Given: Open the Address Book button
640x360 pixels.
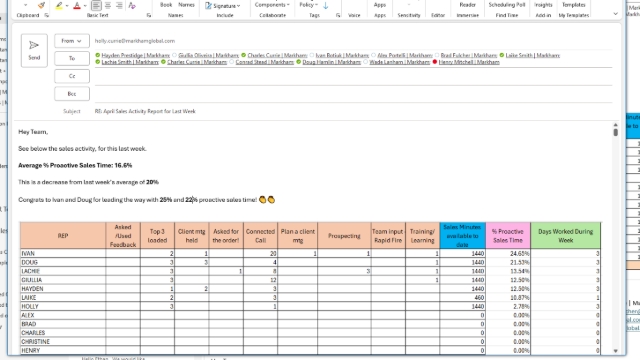Looking at the screenshot, I should tap(166, 5).
